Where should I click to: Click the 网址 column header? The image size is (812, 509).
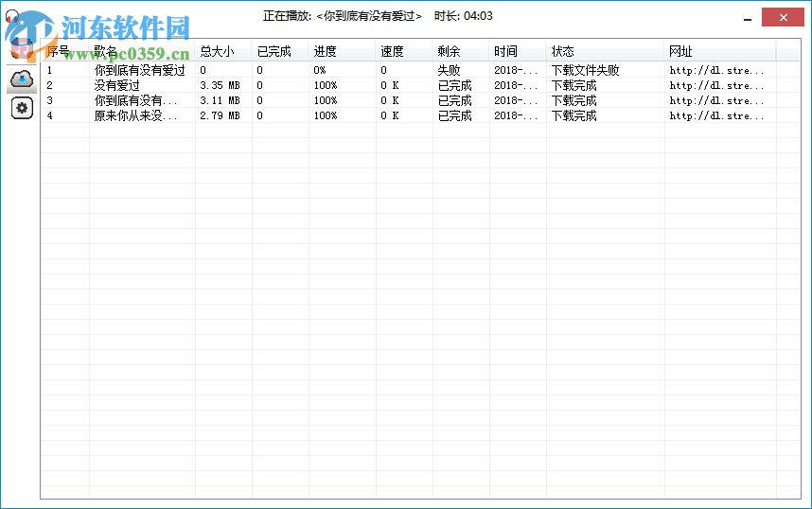click(x=720, y=51)
